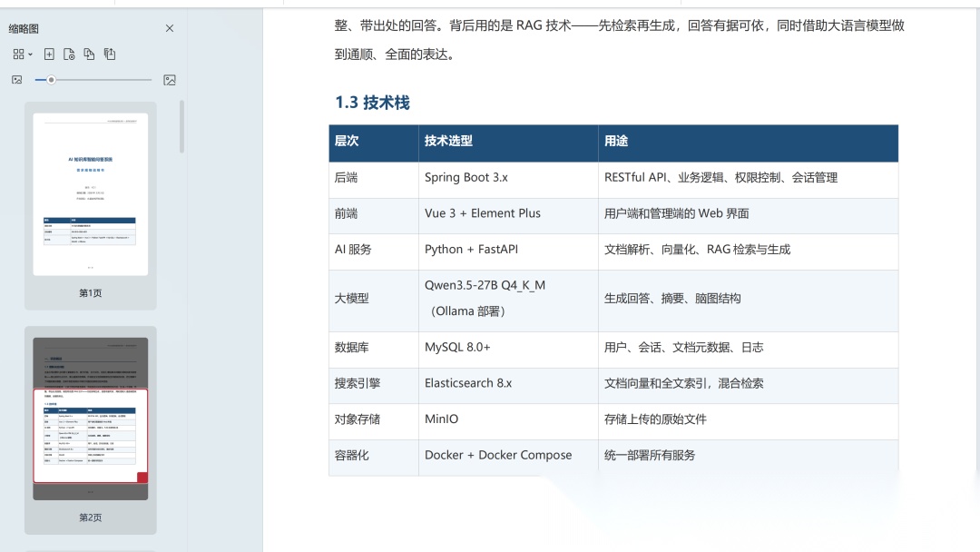Click the 第2页 label
Screen dimensions: 980x552
91,517
